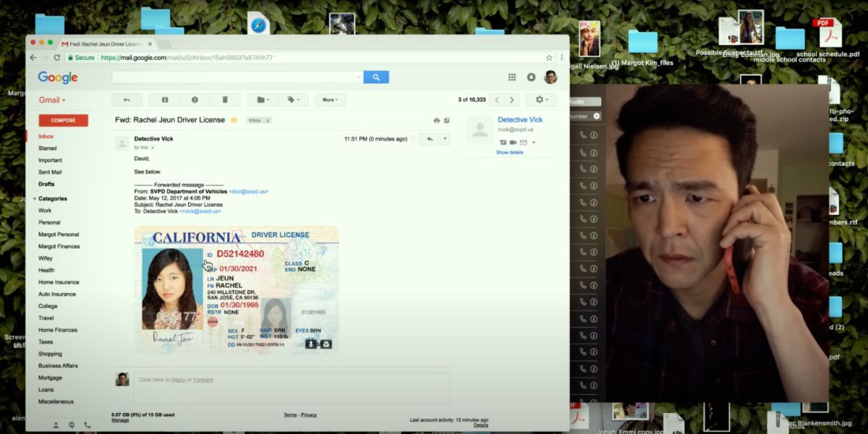The image size is (868, 434).
Task: Open more reply options arrow
Action: click(445, 139)
